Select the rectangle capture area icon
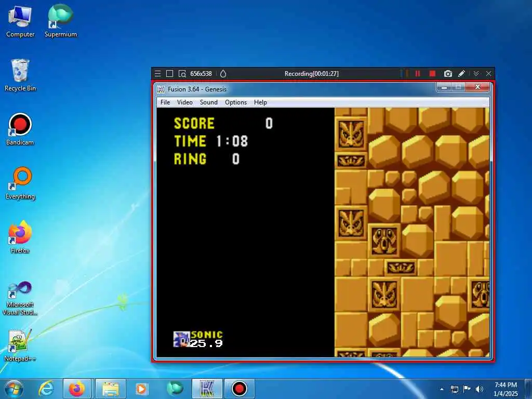 point(170,74)
